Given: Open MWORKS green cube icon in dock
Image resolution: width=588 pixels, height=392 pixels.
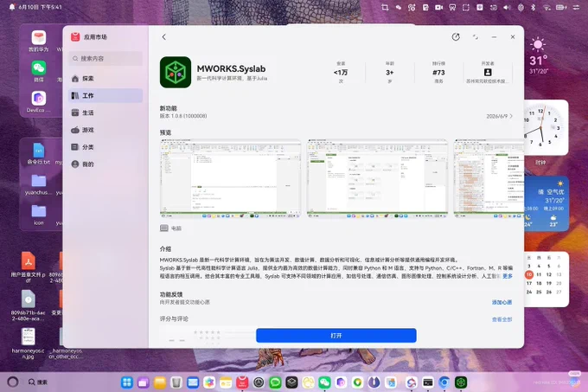Looking at the screenshot, I should [x=461, y=382].
